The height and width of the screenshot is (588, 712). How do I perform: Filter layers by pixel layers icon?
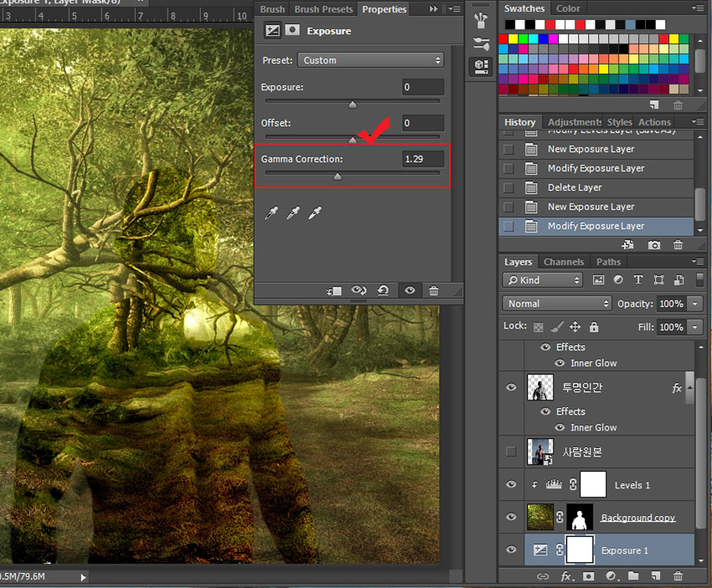coord(598,280)
